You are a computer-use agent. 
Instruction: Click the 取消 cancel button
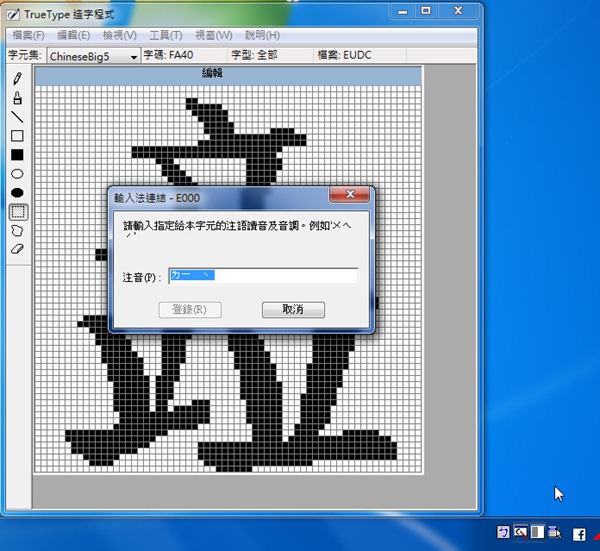(293, 310)
